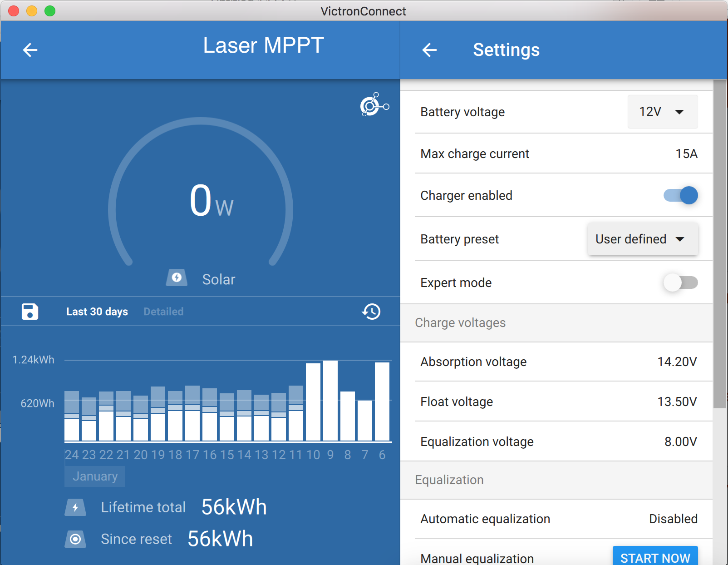This screenshot has height=565, width=728.
Task: Click the Laser MPPT title
Action: (263, 45)
